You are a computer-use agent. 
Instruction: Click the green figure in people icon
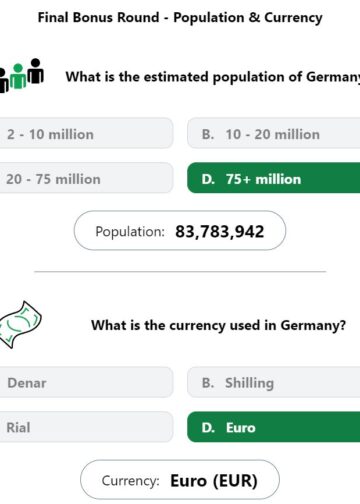point(18,76)
